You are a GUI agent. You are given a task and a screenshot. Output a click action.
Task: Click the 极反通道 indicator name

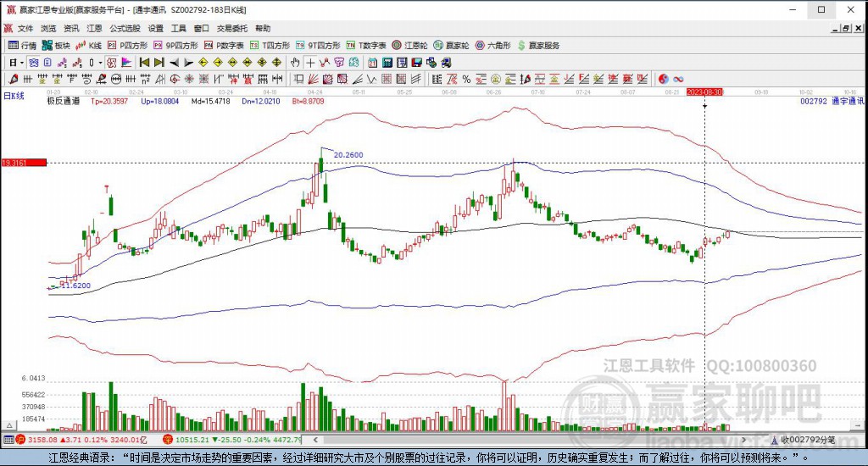point(63,102)
